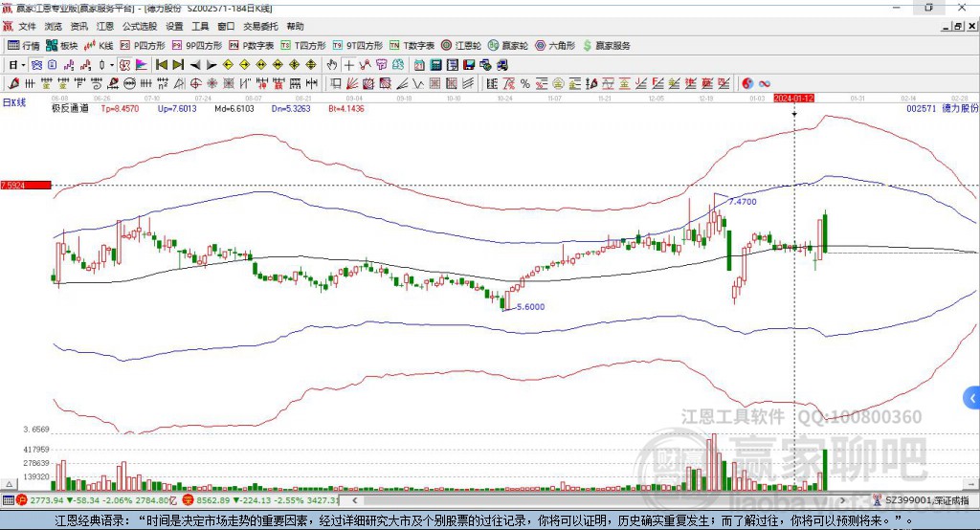Open the T四方形 tool
Screen dimensions: 980x530
click(303, 45)
